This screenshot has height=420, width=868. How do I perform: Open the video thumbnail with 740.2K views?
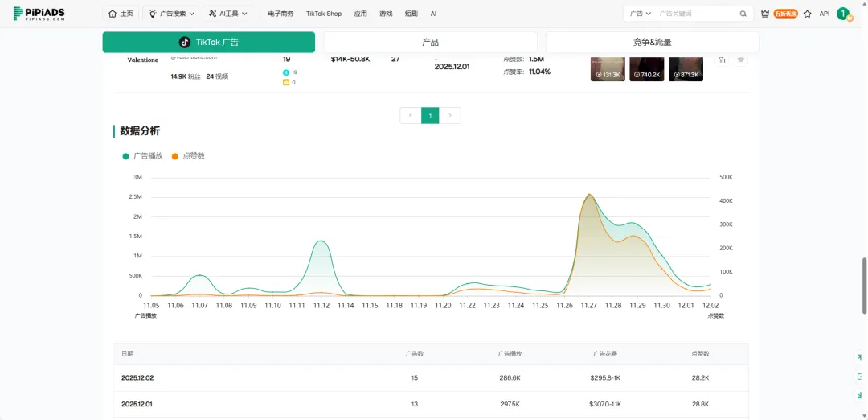(646, 68)
